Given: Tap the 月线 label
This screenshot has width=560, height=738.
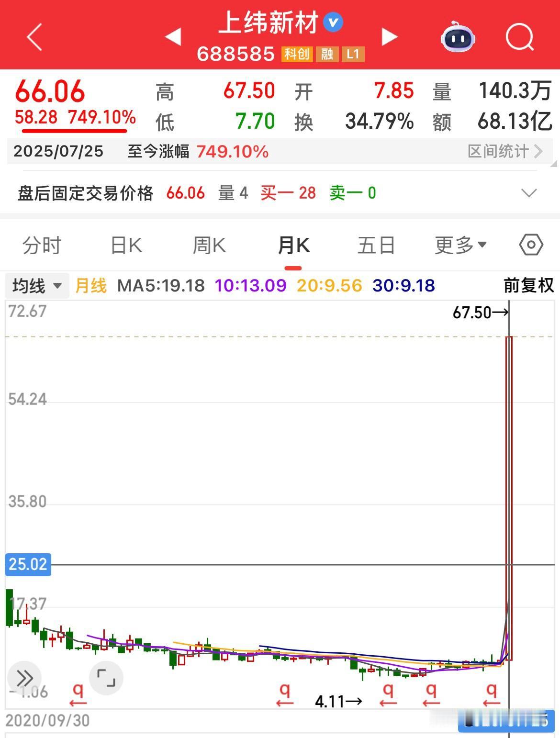Looking at the screenshot, I should [x=91, y=286].
